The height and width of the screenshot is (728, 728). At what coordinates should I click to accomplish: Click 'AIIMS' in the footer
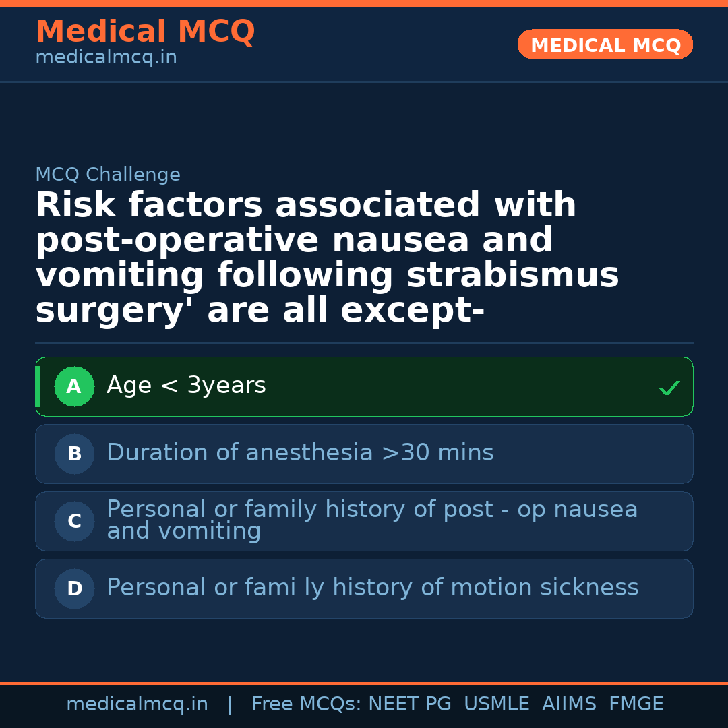point(569,704)
